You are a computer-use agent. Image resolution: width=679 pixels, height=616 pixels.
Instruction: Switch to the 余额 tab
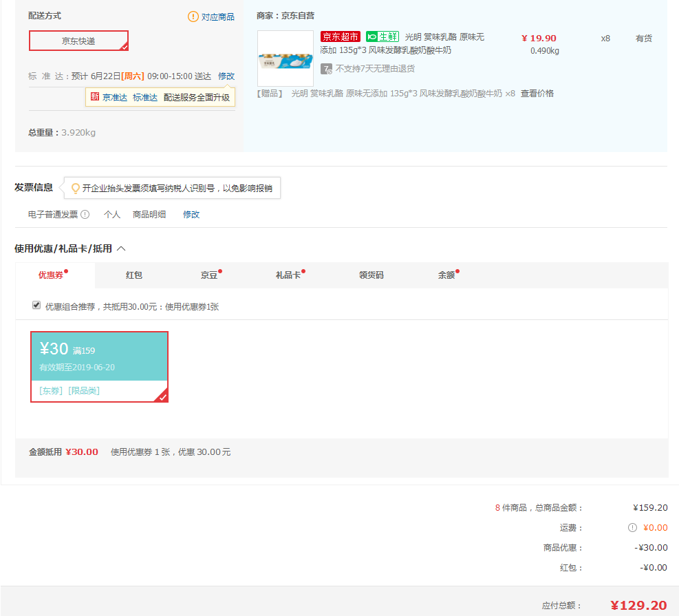[446, 275]
